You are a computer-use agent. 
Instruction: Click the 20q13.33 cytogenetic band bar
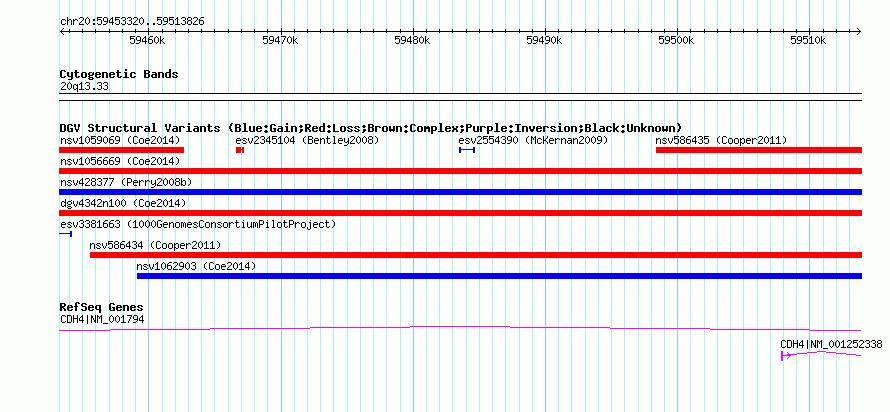click(x=460, y=97)
